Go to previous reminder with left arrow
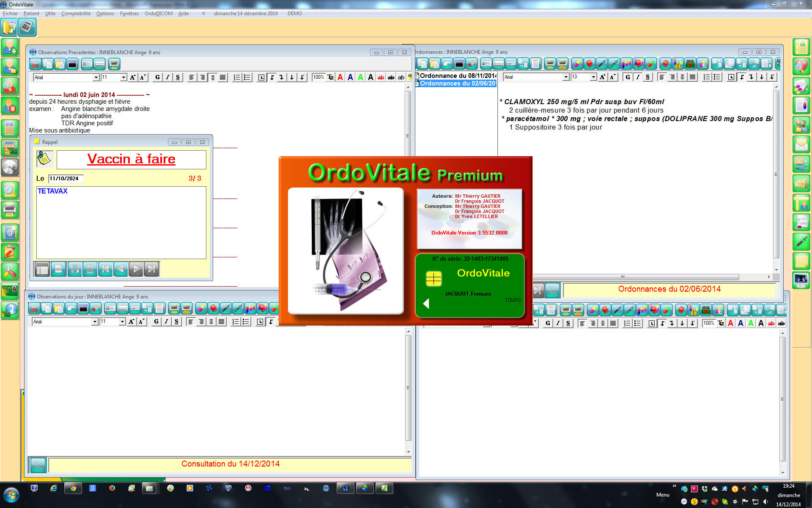Viewport: 812px width, 508px height. coord(121,269)
